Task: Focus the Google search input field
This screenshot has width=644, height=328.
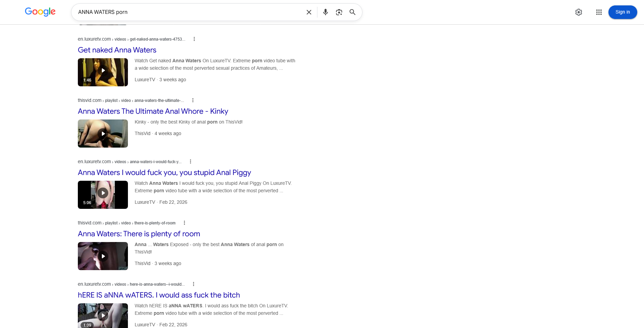Action: 190,12
